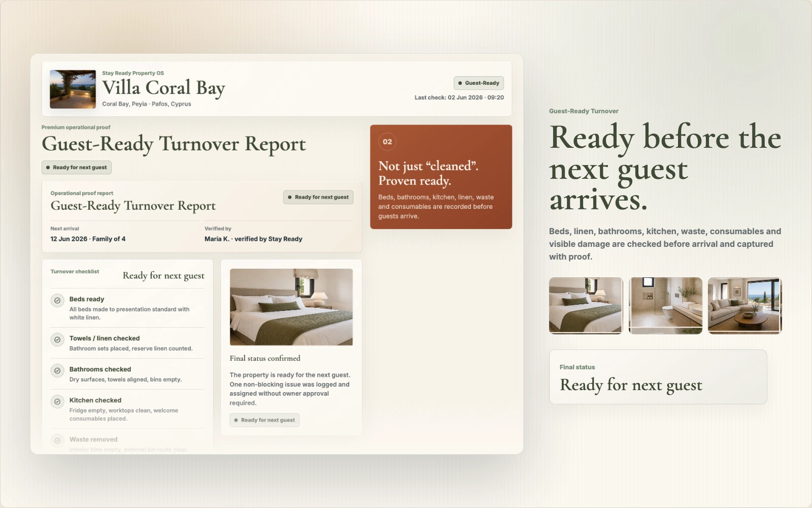812x508 pixels.
Task: Click the Ready for next guest badge in operational proof card
Action: pyautogui.click(x=318, y=197)
